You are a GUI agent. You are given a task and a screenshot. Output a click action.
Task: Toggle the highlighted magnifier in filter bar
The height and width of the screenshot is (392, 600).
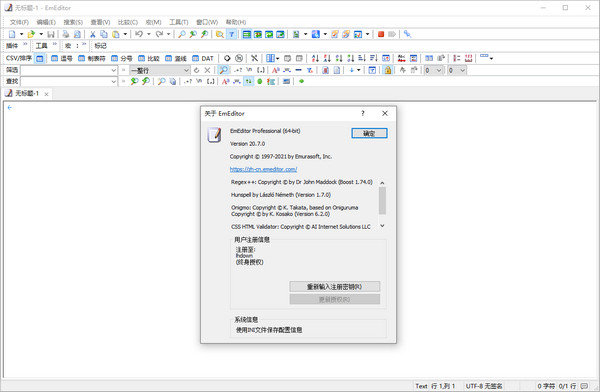[x=223, y=70]
